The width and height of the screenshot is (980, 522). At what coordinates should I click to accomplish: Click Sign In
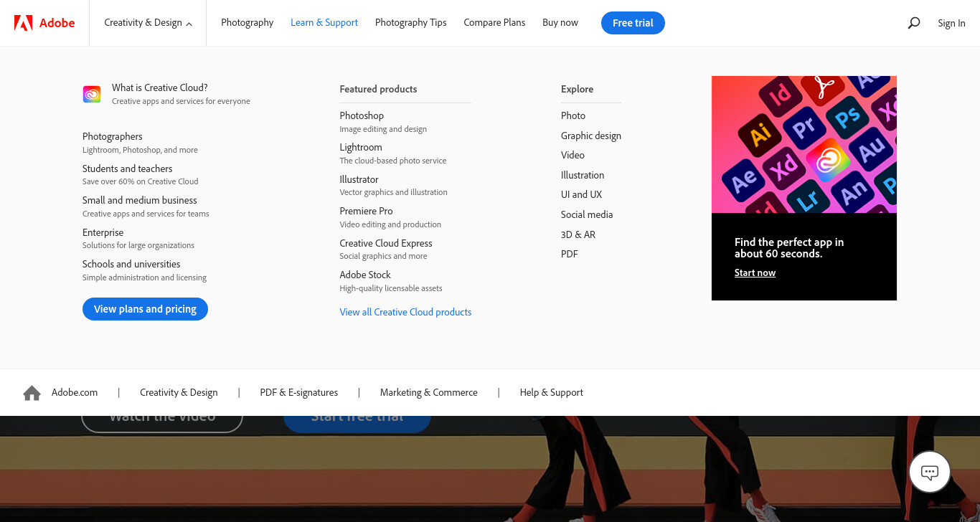[x=951, y=23]
